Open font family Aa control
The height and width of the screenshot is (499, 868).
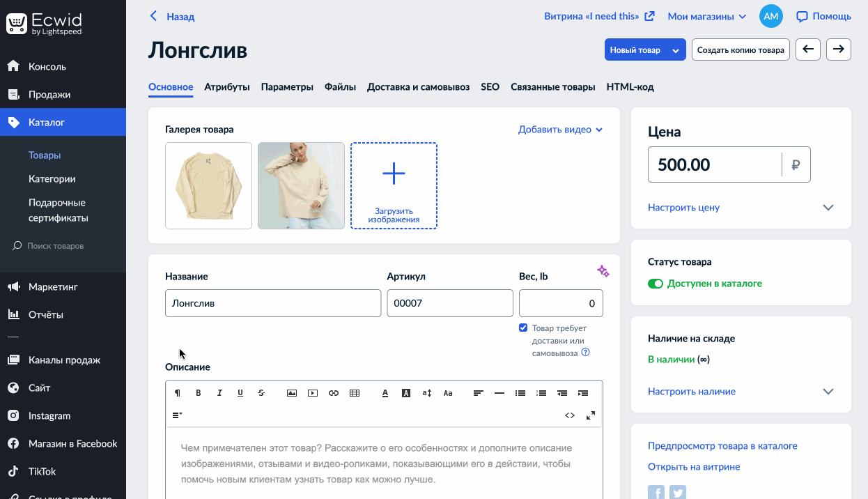[x=448, y=393]
